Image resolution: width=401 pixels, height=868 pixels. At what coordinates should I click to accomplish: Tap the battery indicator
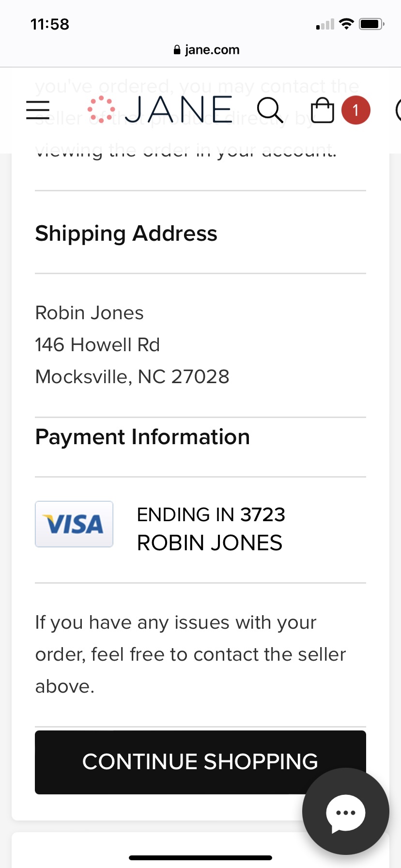[371, 24]
